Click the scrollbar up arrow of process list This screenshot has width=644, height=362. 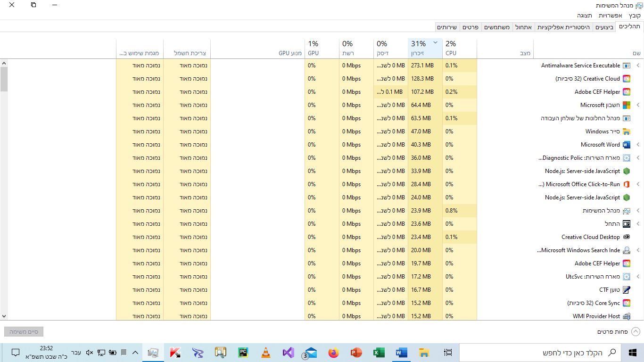4,63
